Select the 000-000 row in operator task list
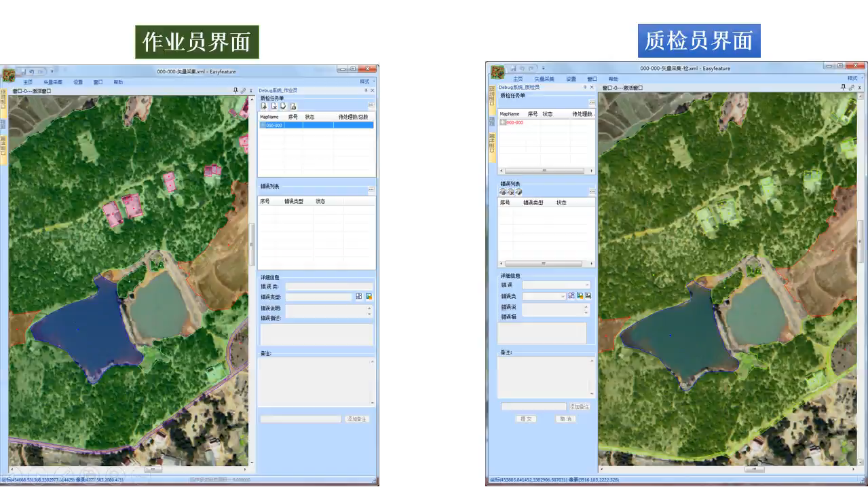The image size is (868, 487). pos(316,126)
